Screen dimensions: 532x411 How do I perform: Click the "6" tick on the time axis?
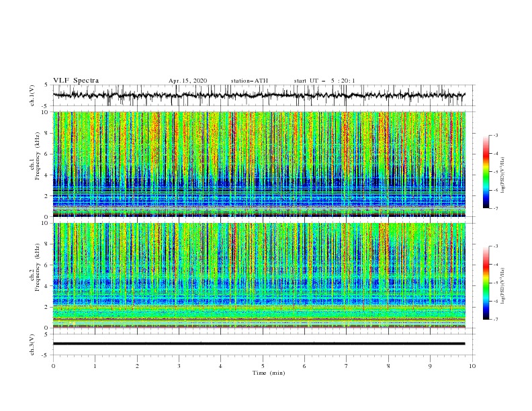(x=304, y=366)
